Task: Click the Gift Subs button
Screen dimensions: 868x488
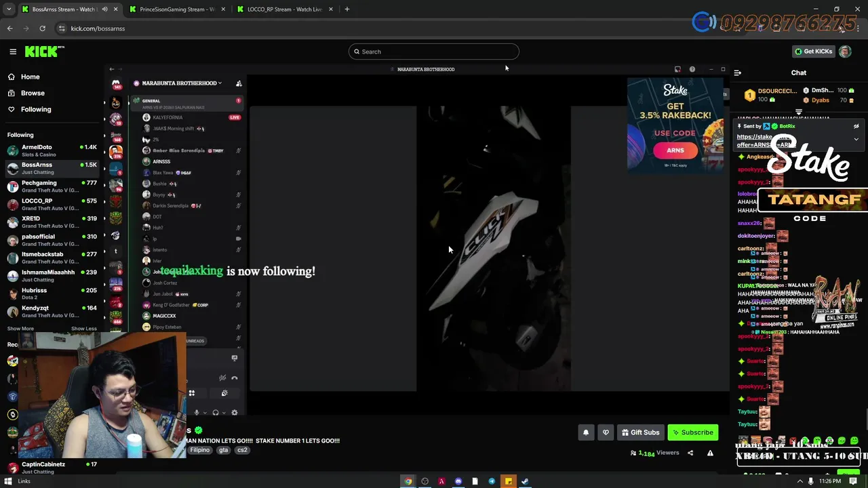Action: tap(641, 432)
